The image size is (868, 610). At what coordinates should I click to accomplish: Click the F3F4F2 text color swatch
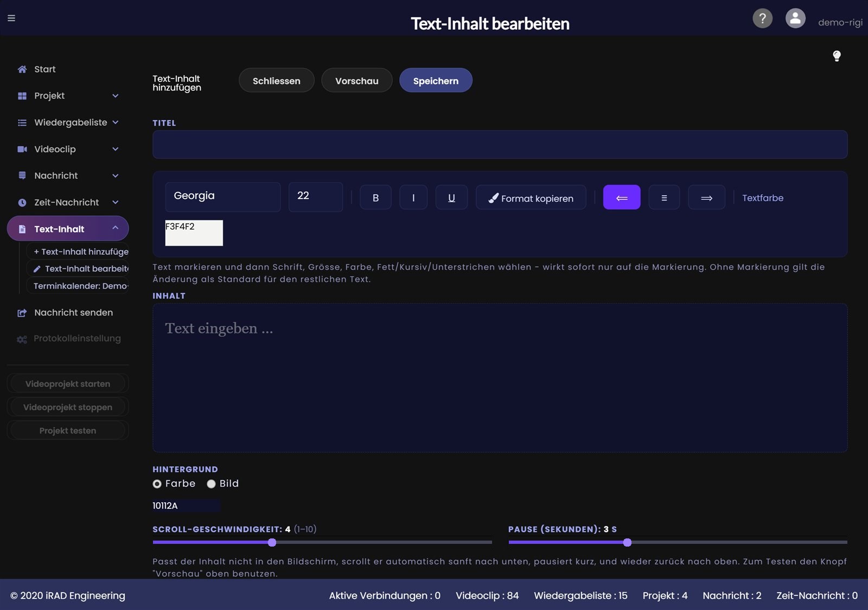(x=194, y=233)
